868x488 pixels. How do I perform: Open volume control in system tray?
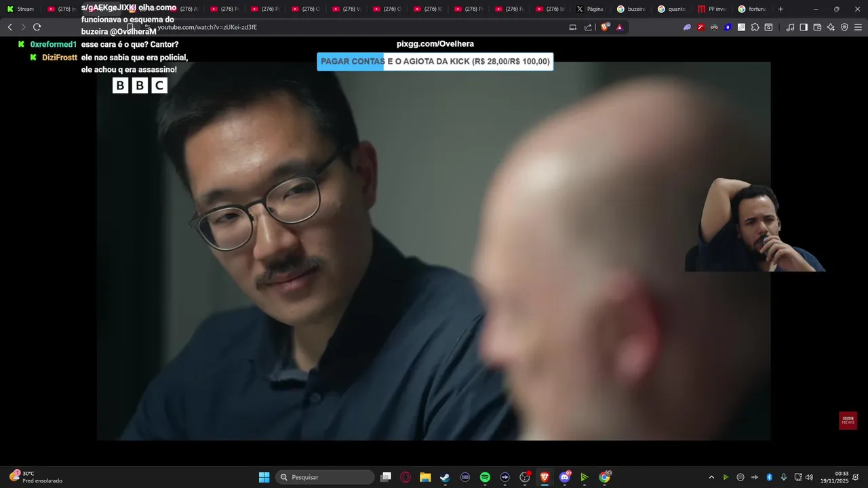click(x=809, y=477)
